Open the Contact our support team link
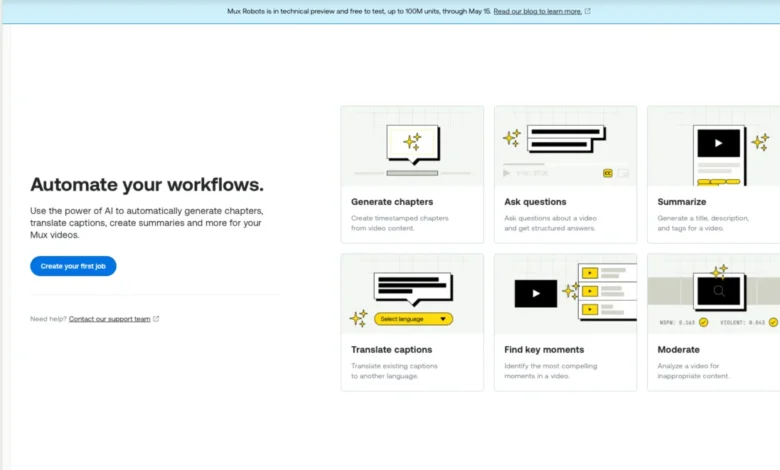This screenshot has height=470, width=780. click(x=110, y=319)
